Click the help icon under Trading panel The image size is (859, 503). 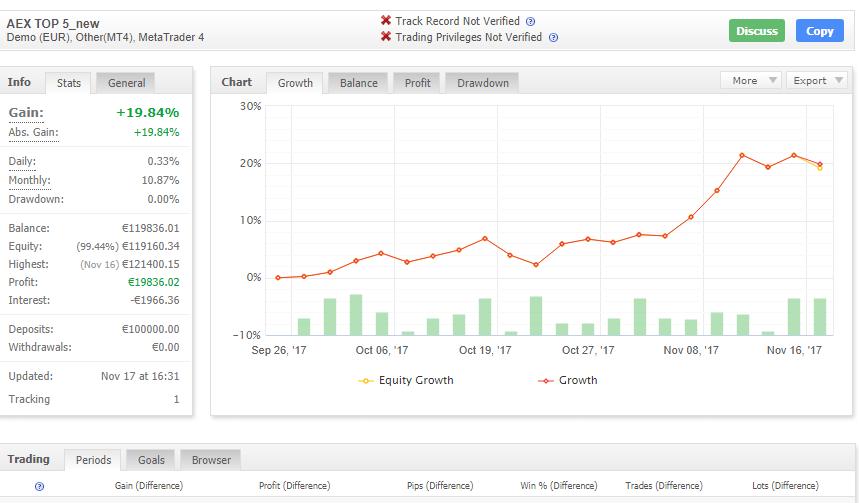click(39, 486)
